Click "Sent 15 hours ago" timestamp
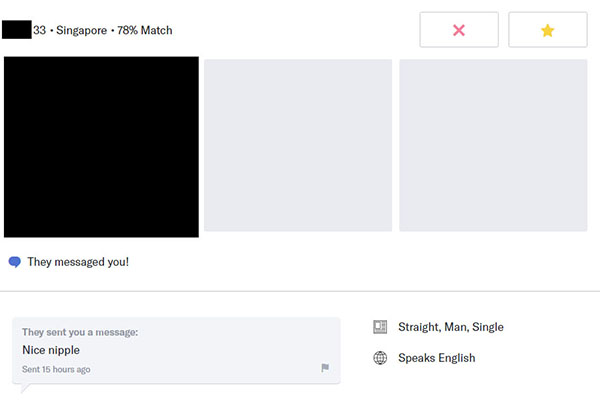Image resolution: width=600 pixels, height=400 pixels. [x=56, y=369]
